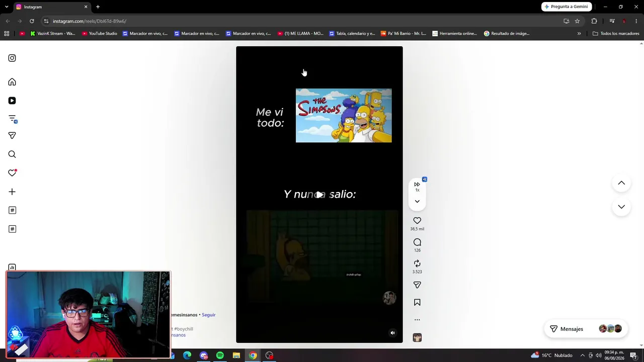The width and height of the screenshot is (644, 362).
Task: Show more bookmarks with chevron
Action: [579, 34]
